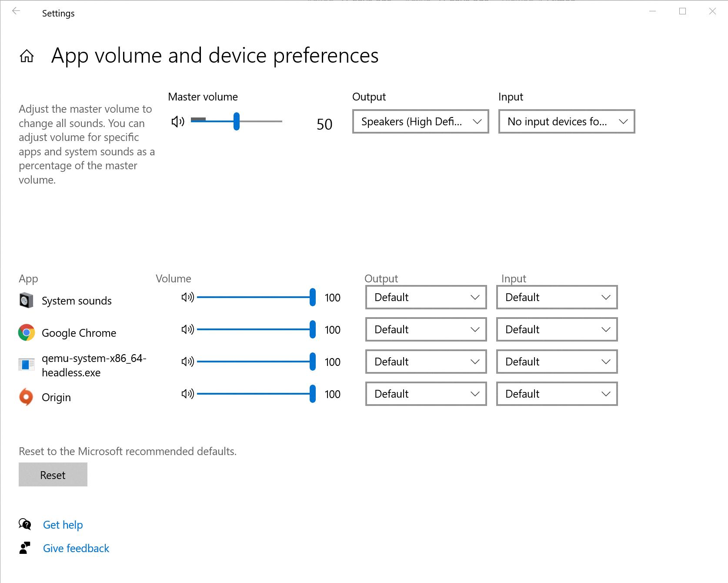Open the Output device dropdown showing Speakers
This screenshot has height=583, width=728.
(420, 122)
